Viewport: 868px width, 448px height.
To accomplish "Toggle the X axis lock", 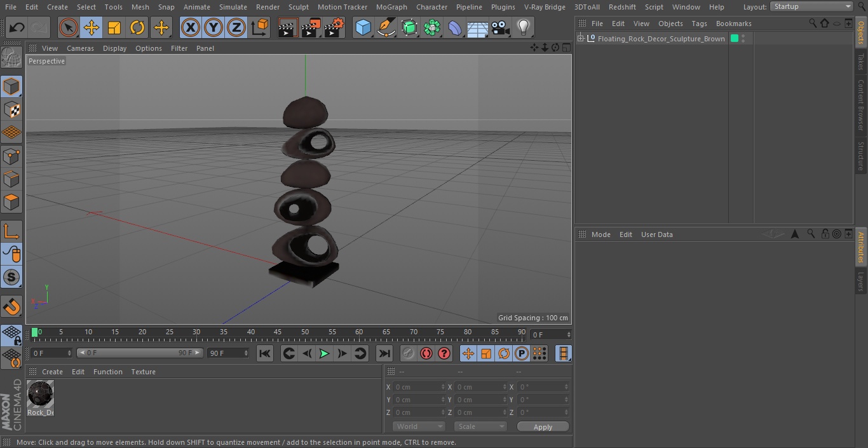I will (190, 27).
